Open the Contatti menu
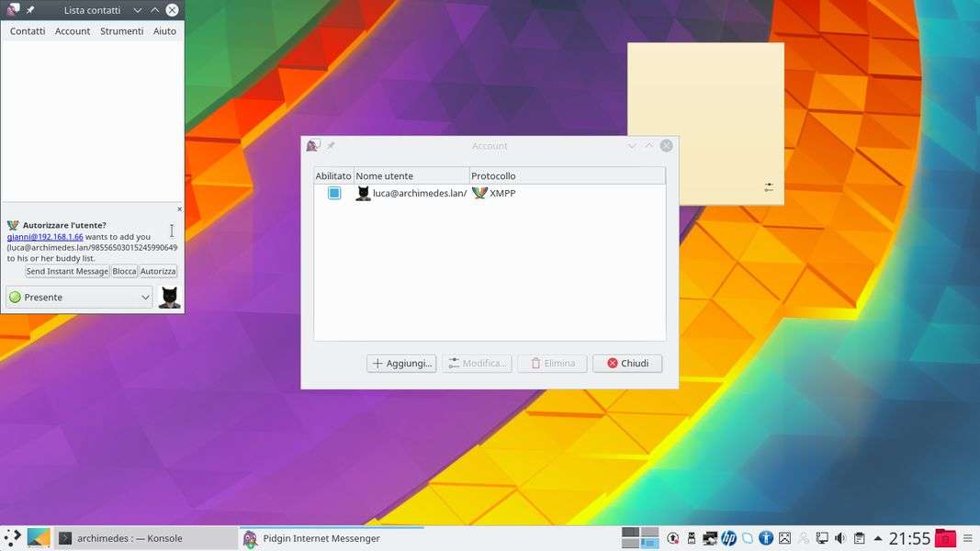The height and width of the screenshot is (551, 980). 28,30
